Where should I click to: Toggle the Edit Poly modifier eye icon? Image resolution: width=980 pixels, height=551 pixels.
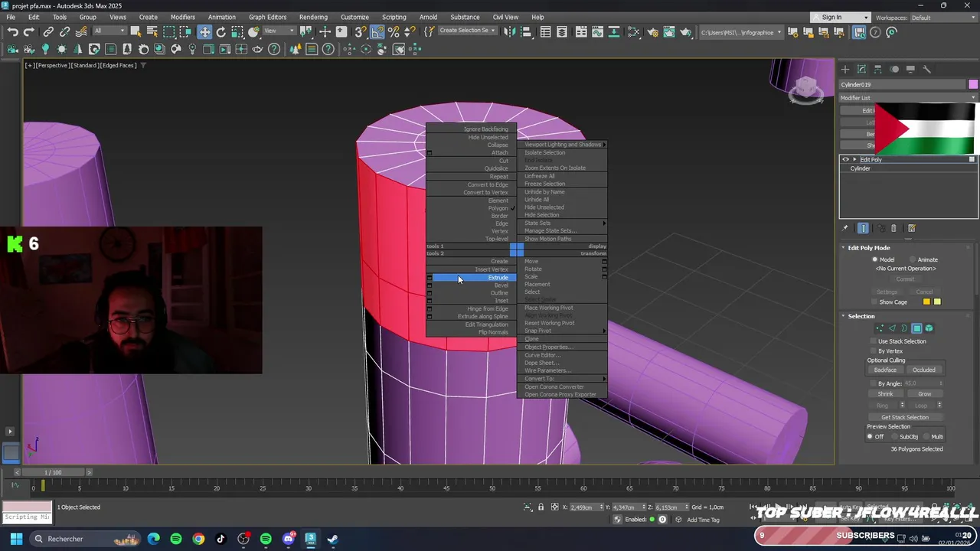tap(845, 159)
